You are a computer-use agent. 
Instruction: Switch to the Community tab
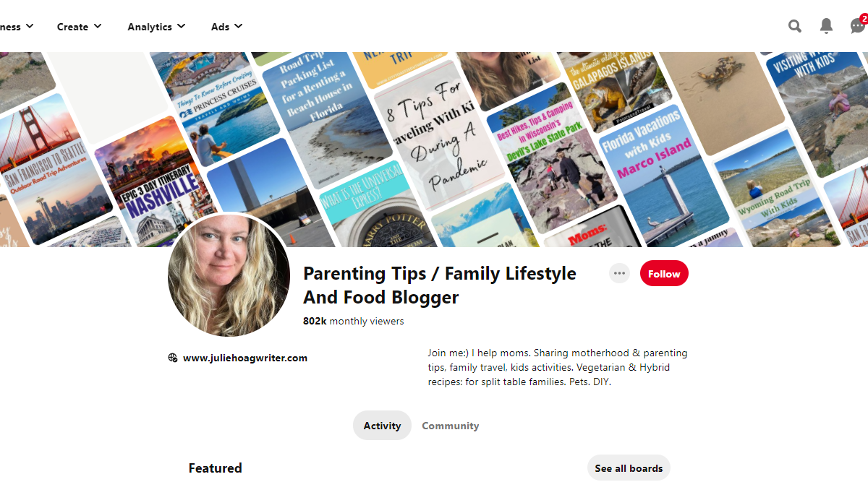tap(451, 426)
